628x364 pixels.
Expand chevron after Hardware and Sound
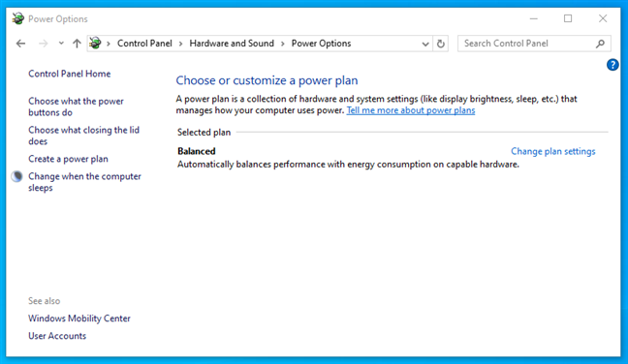click(x=283, y=44)
